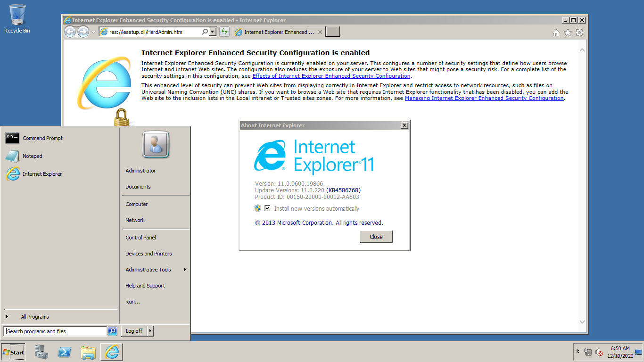Click the page icon in the address bar
This screenshot has height=362, width=644.
coord(104,32)
